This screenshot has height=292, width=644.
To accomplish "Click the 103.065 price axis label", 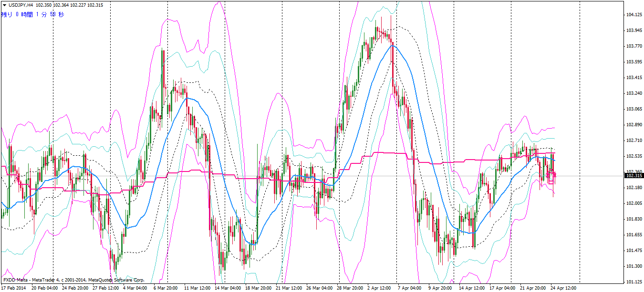I will (634, 109).
